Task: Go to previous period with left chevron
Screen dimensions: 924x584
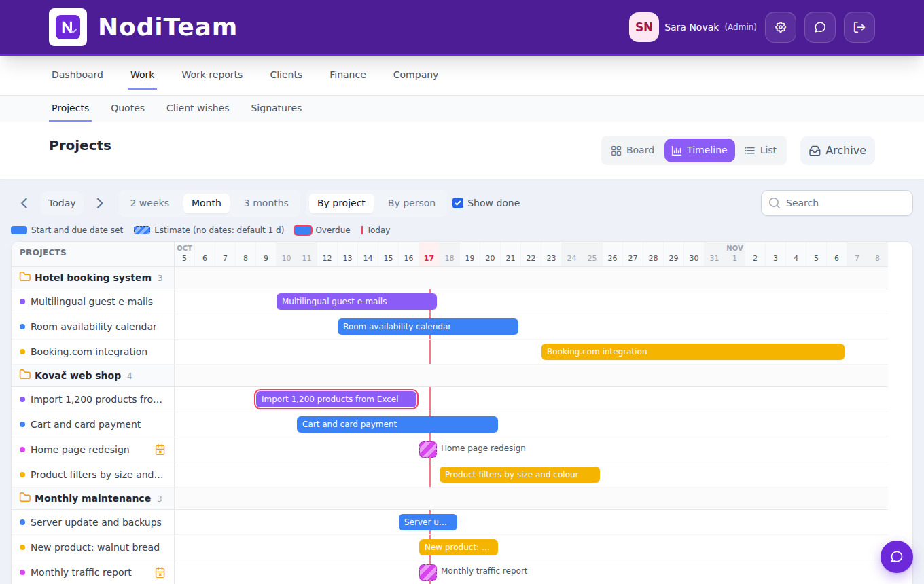Action: (24, 203)
